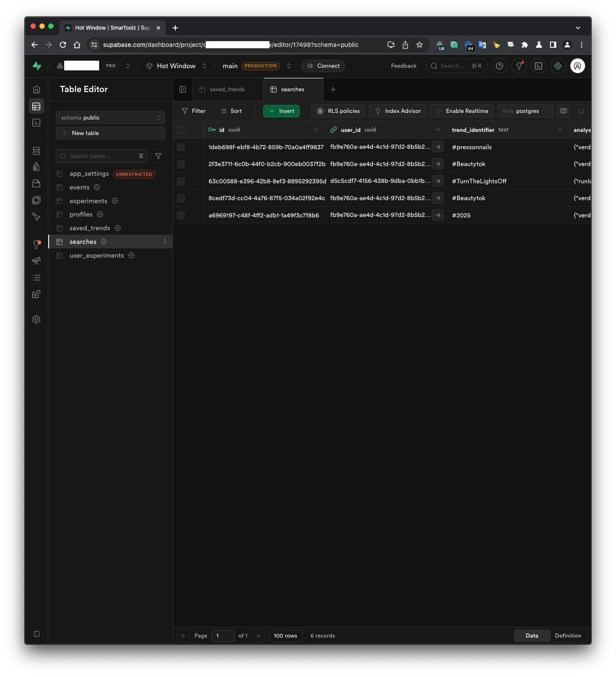Image resolution: width=616 pixels, height=677 pixels.
Task: Open the Authentication lock sidebar icon
Action: pyautogui.click(x=36, y=167)
